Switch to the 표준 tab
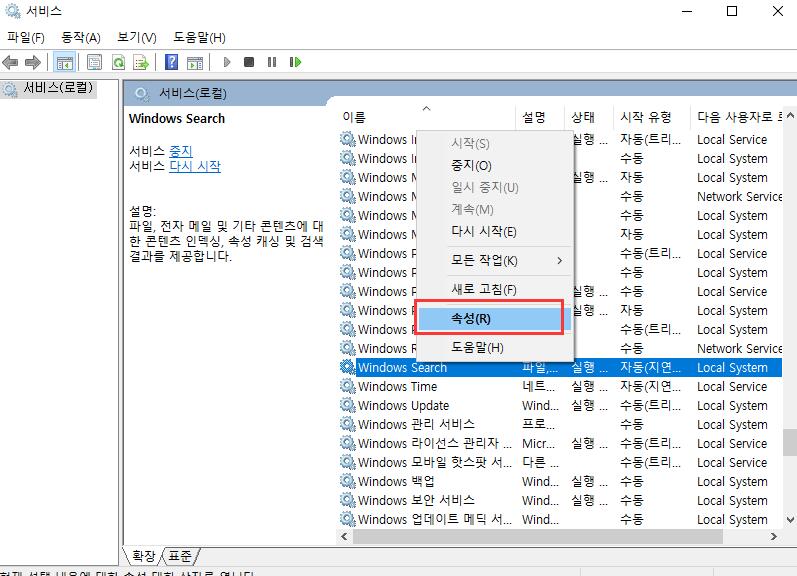This screenshot has width=797, height=576. click(x=180, y=555)
